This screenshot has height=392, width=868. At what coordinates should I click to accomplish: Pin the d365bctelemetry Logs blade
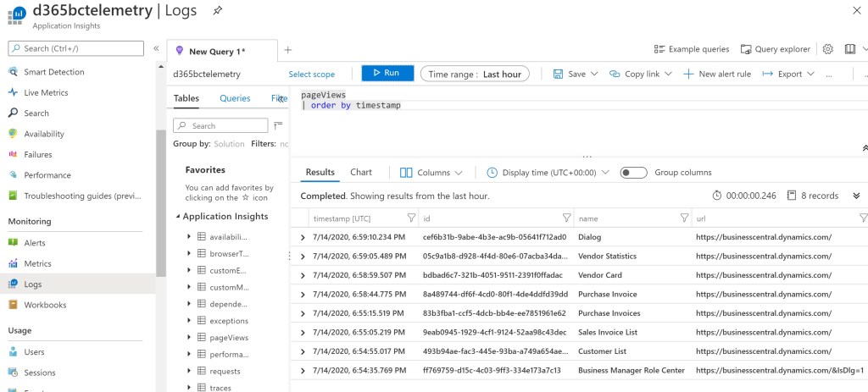218,11
